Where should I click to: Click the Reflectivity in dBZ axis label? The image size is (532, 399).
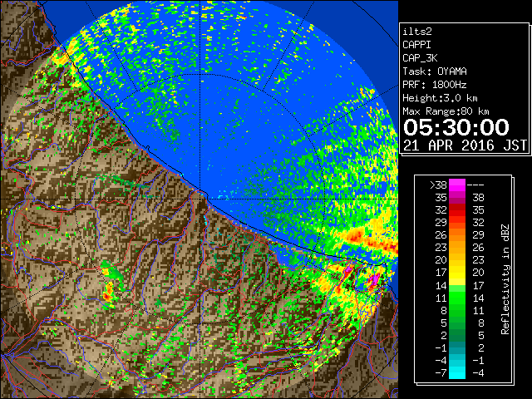pos(505,279)
